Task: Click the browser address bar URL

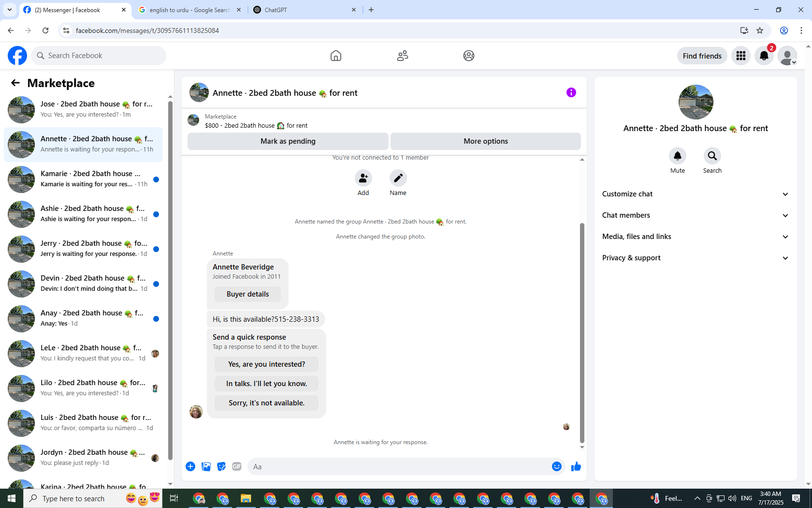Action: 147,30
